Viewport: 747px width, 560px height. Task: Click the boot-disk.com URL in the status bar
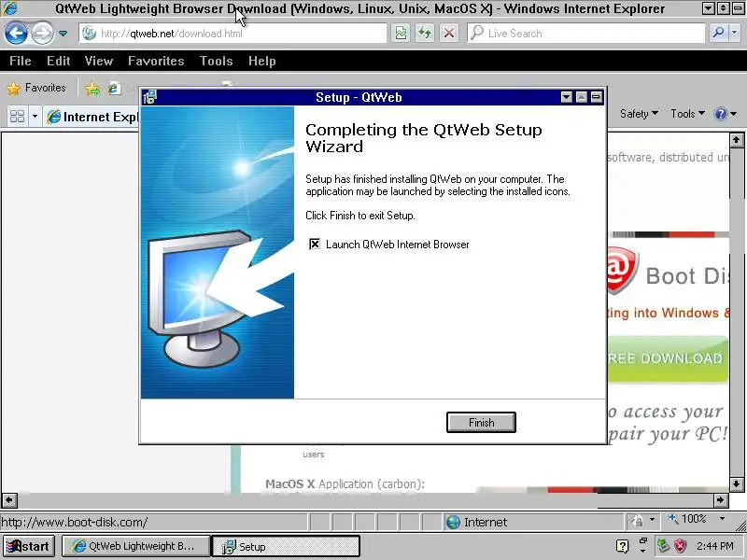coord(75,523)
